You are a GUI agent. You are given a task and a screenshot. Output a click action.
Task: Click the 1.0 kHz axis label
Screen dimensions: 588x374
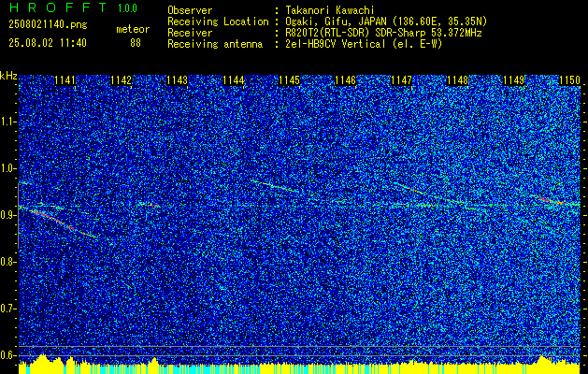pos(7,168)
